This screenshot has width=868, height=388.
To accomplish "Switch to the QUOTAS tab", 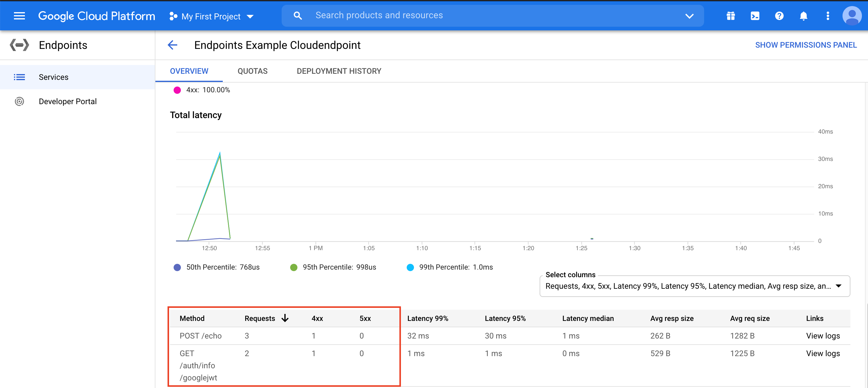I will click(x=253, y=71).
